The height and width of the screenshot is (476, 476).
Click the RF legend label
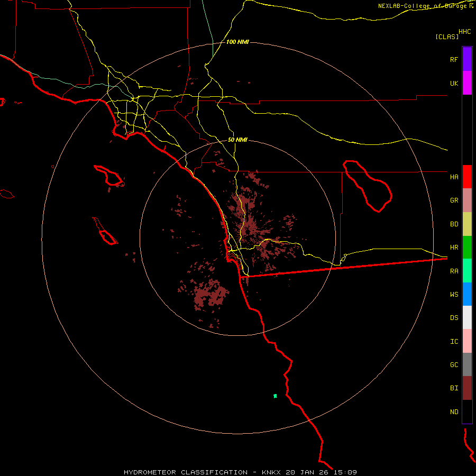click(454, 59)
